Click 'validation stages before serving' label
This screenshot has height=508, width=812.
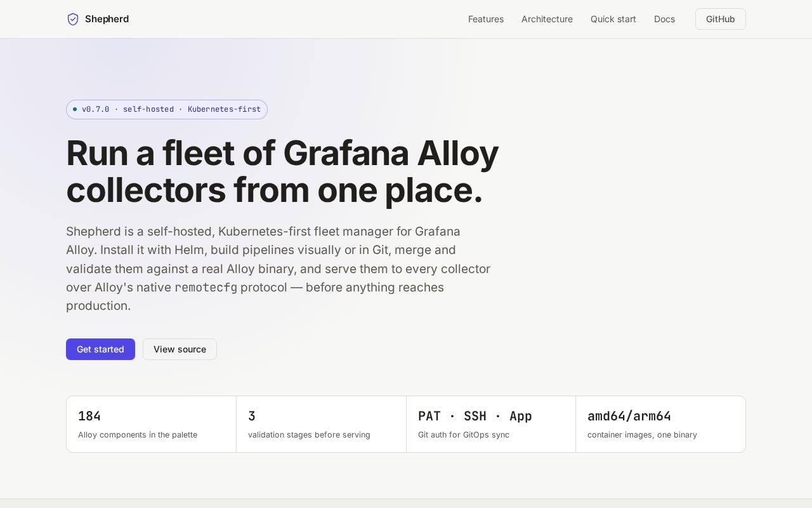pos(309,435)
